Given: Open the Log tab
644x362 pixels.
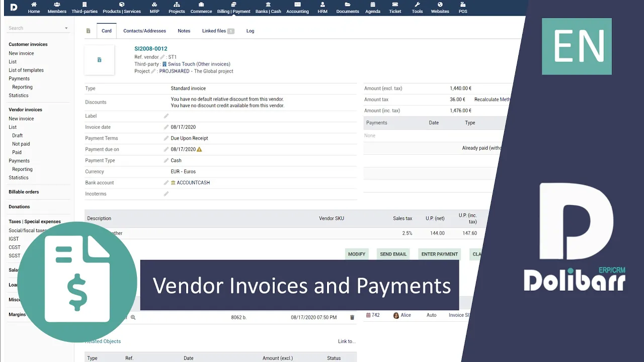Looking at the screenshot, I should [x=250, y=31].
